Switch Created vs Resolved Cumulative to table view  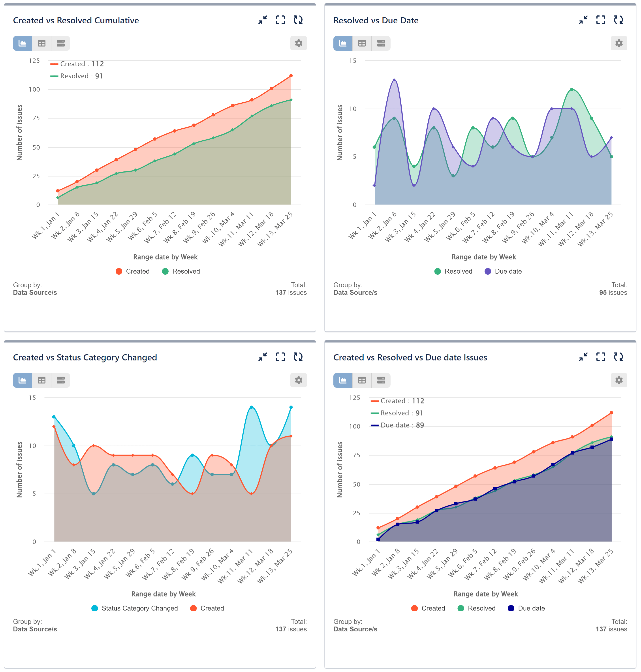[x=41, y=43]
